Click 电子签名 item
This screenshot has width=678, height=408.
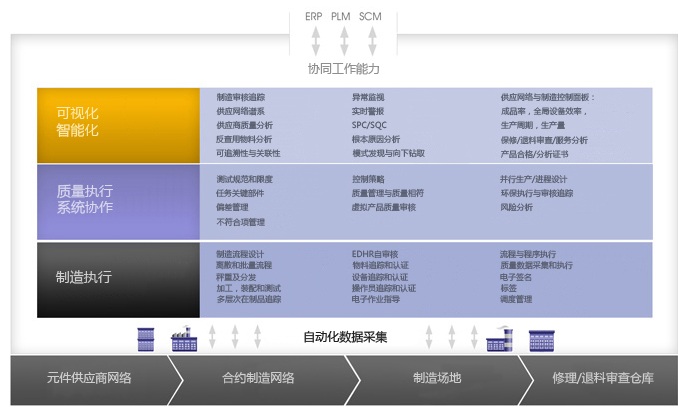(516, 277)
